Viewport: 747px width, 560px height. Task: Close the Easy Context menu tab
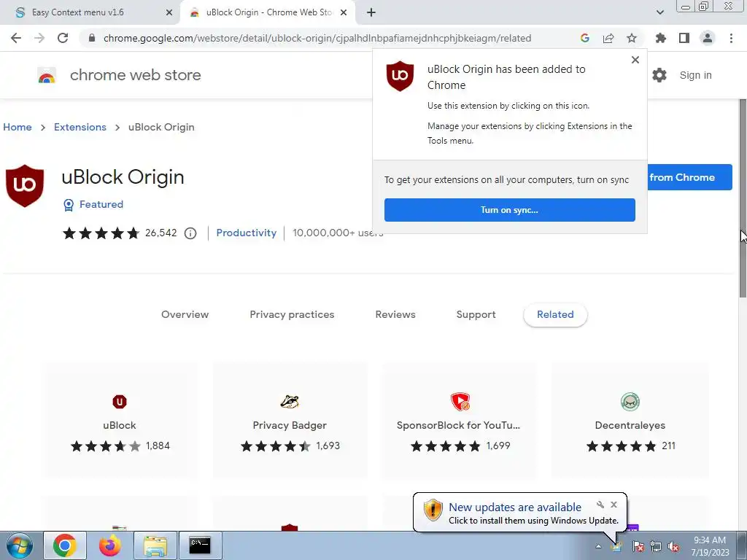tap(169, 12)
